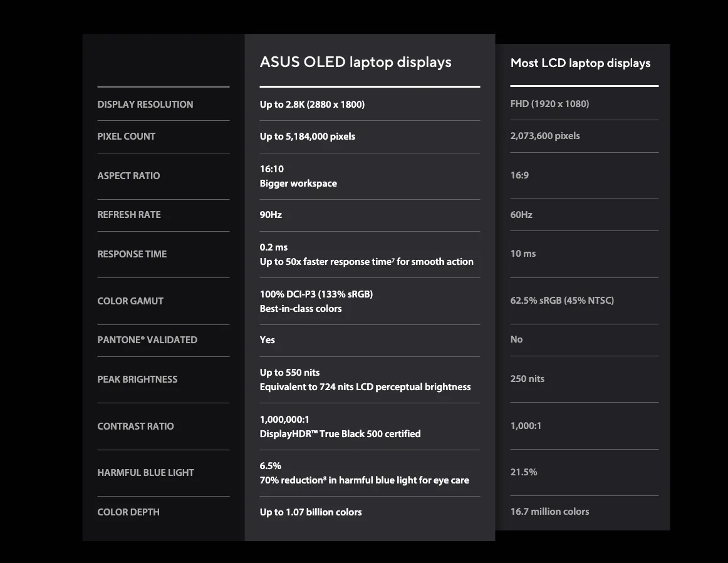The image size is (728, 563).
Task: Click the REFRESH RATE row label
Action: coord(129,215)
